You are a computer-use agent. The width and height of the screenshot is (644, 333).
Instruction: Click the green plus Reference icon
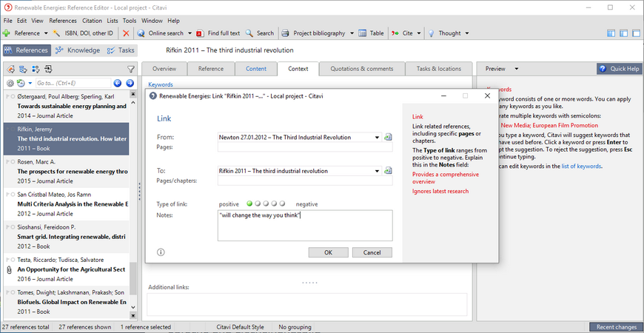[x=7, y=33]
